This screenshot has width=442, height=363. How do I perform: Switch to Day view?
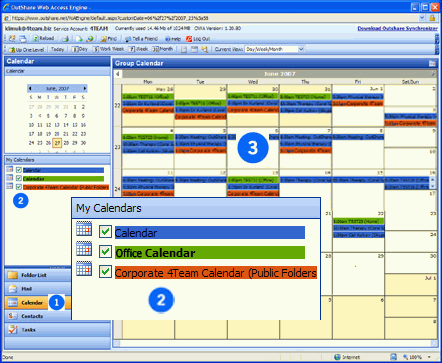(80, 49)
